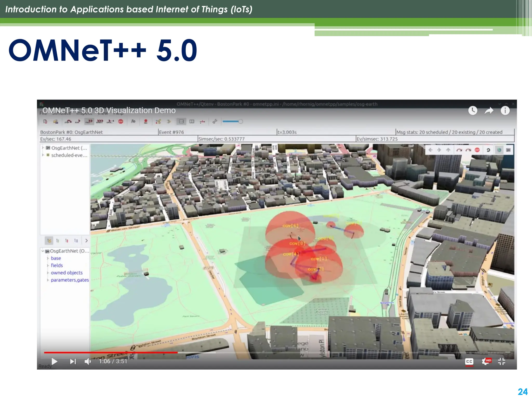Toggle the vertical split layout button
The height and width of the screenshot is (399, 532).
(192, 121)
